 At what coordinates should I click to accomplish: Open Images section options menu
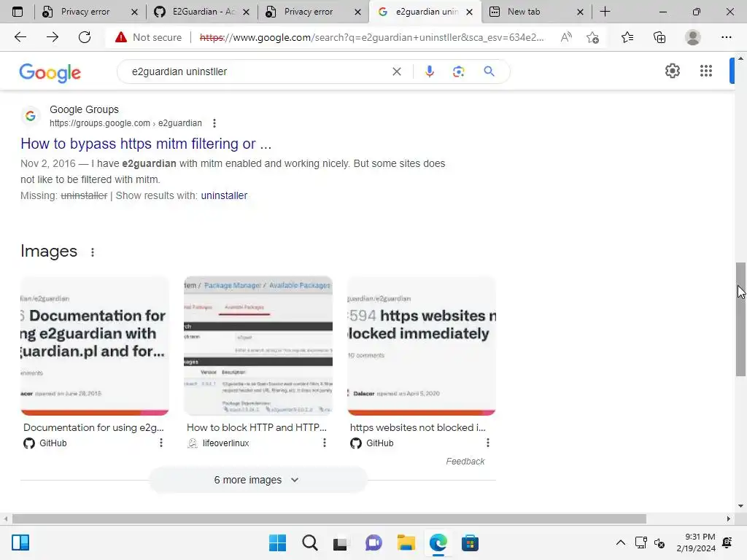93,252
